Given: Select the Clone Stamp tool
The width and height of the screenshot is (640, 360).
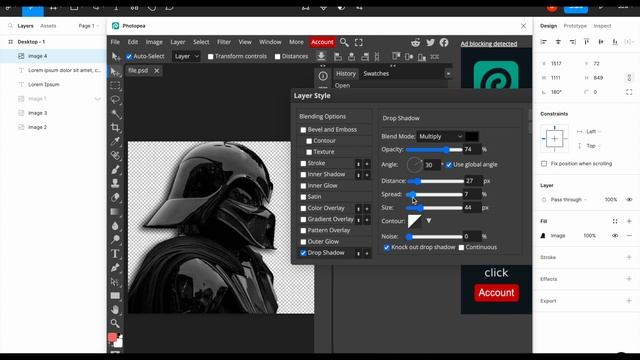Looking at the screenshot, I should pos(116,183).
